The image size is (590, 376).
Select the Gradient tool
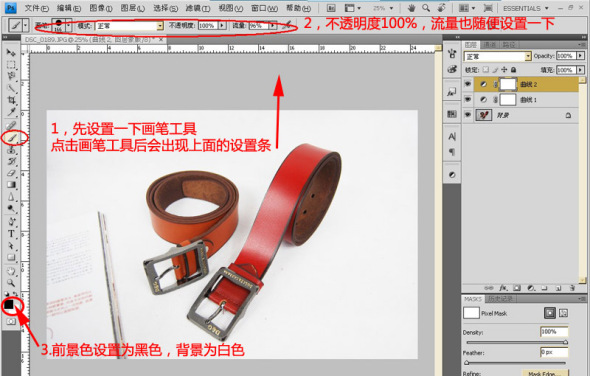coord(11,185)
